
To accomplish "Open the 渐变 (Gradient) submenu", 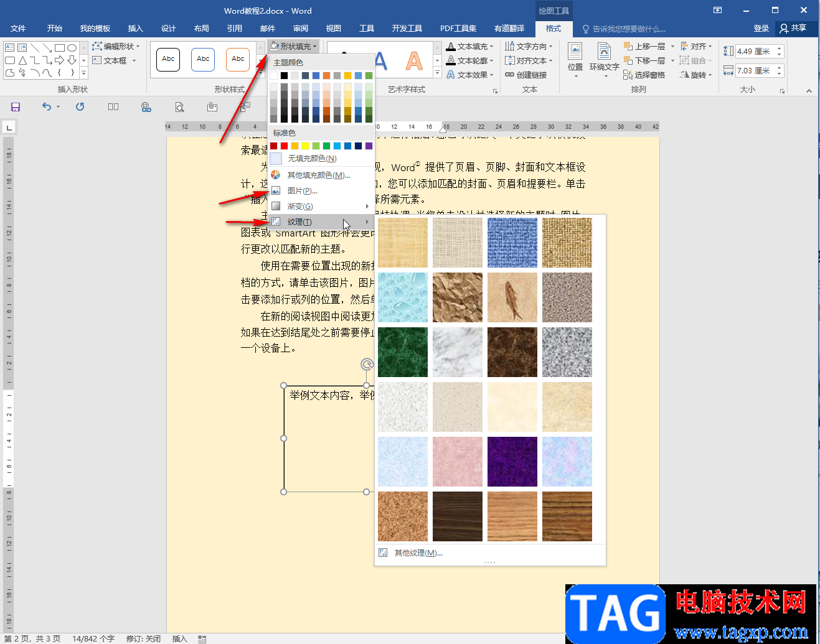I will coord(321,207).
